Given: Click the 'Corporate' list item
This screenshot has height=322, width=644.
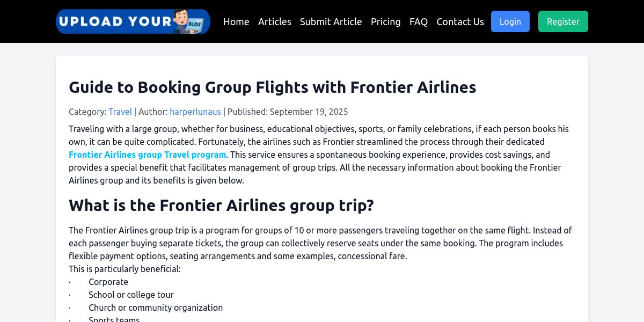Looking at the screenshot, I should (108, 282).
